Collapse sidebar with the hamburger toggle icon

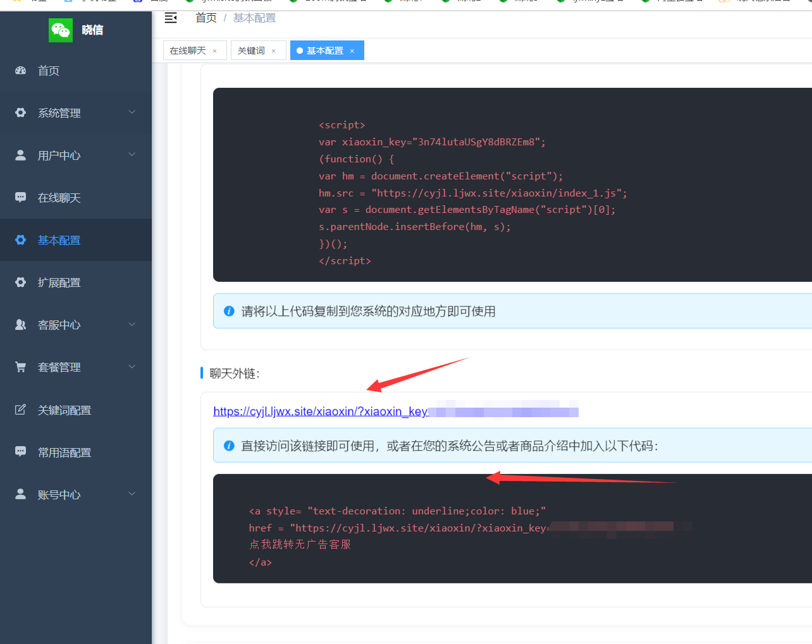point(171,18)
